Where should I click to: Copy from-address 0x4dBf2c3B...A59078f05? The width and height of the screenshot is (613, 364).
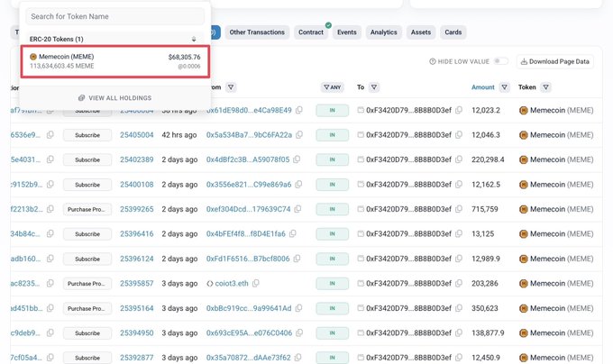click(x=297, y=159)
